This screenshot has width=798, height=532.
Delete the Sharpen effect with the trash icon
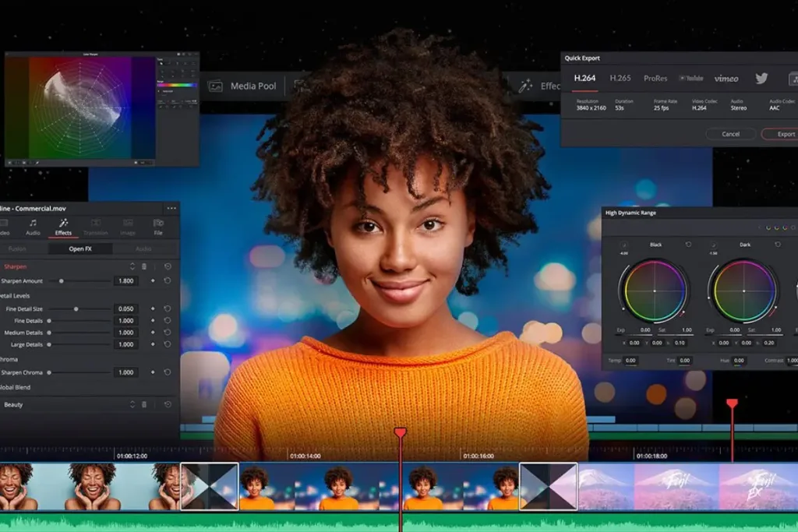145,264
